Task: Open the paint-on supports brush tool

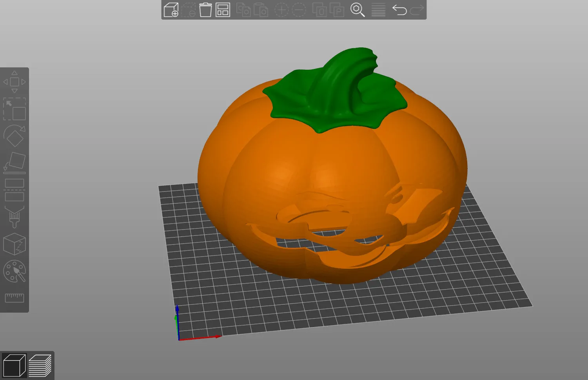Action: (15, 217)
